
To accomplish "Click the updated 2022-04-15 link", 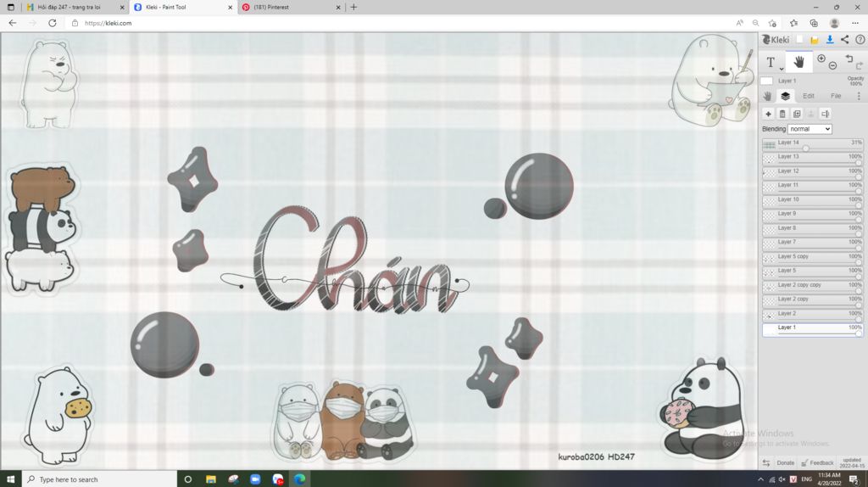I will coord(852,462).
